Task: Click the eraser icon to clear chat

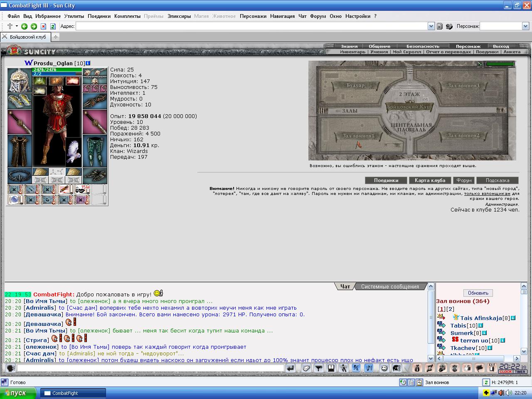Action: tap(306, 368)
